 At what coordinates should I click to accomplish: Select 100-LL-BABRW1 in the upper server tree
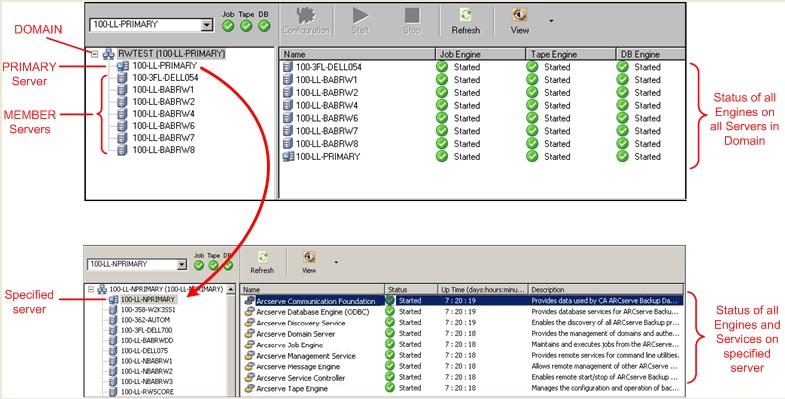[x=163, y=90]
